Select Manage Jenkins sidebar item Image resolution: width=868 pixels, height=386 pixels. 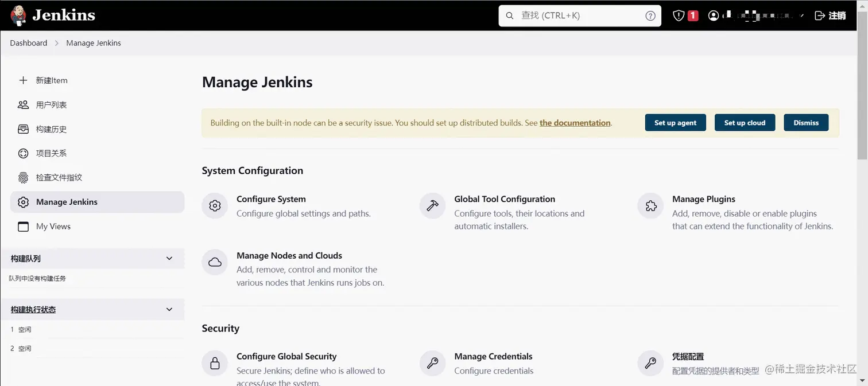[97, 202]
